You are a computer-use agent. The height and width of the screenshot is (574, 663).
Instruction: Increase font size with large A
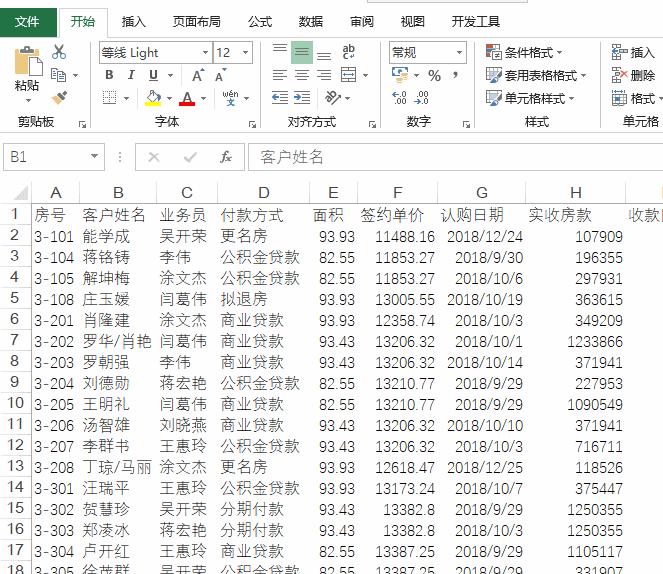(198, 76)
